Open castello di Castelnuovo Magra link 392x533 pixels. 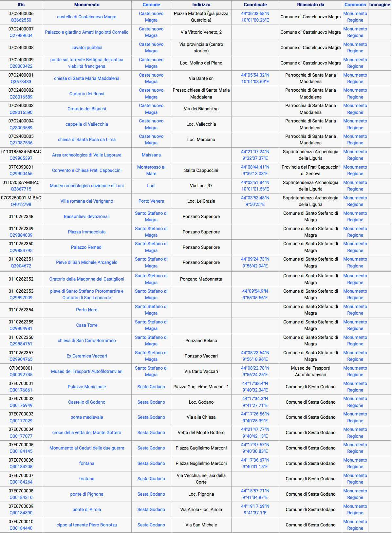[87, 17]
